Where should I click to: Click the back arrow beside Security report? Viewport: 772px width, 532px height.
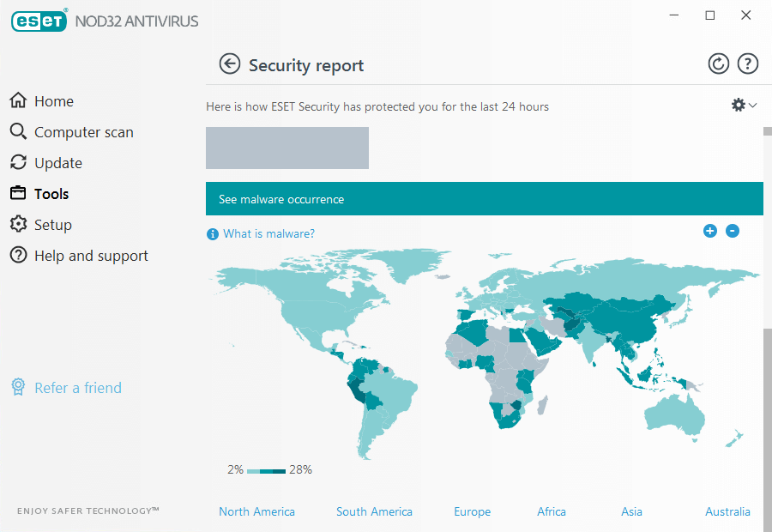[229, 64]
